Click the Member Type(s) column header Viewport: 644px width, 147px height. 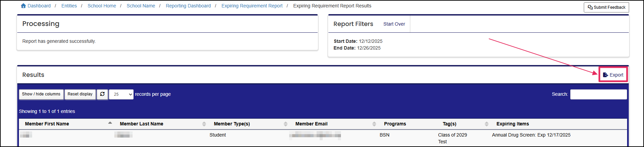click(249, 124)
